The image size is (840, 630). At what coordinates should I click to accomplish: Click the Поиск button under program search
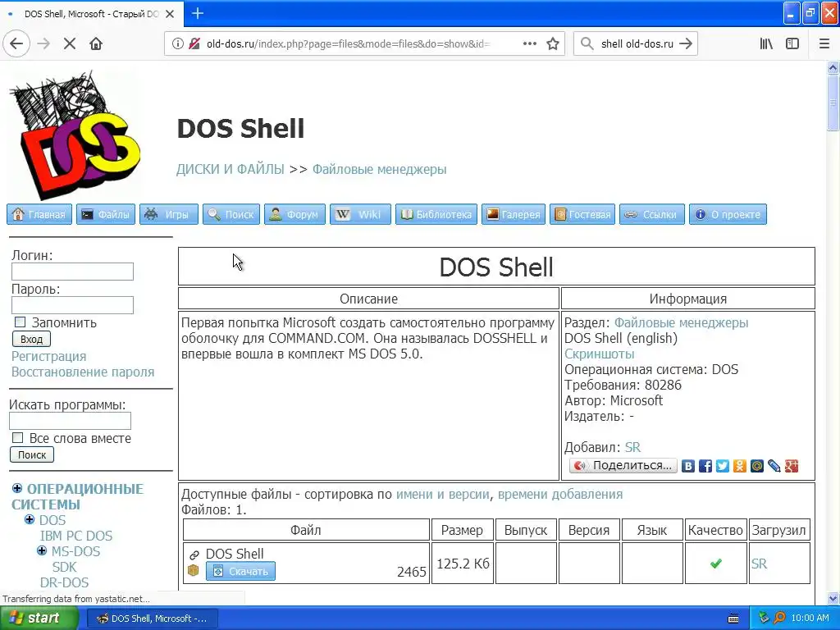[32, 454]
